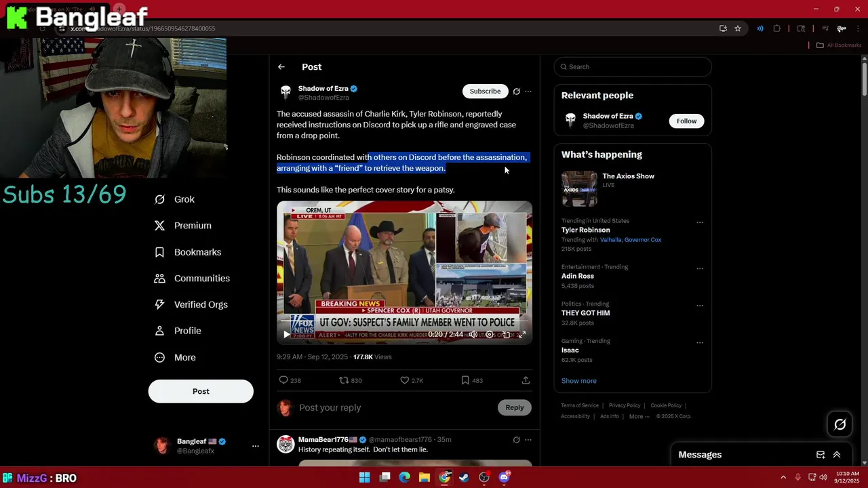The image size is (868, 488).
Task: Open Verified Orgs in the sidebar
Action: click(x=191, y=305)
